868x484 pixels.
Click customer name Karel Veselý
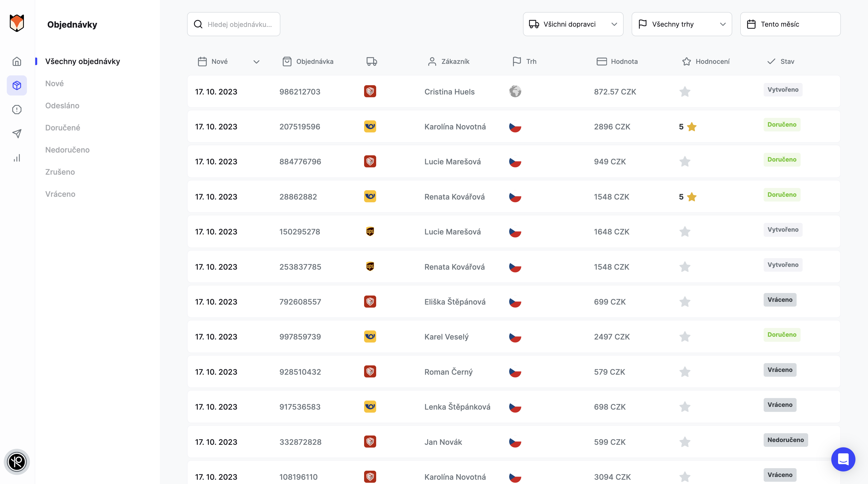[x=447, y=337]
